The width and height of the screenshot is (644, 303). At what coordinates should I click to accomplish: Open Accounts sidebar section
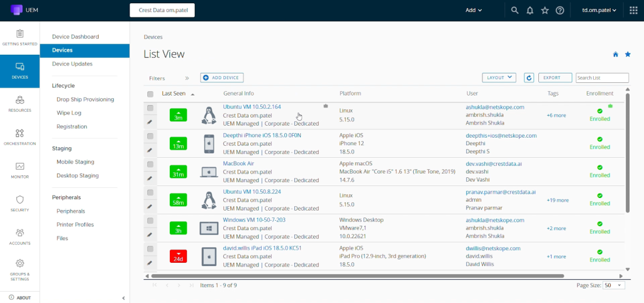(19, 238)
